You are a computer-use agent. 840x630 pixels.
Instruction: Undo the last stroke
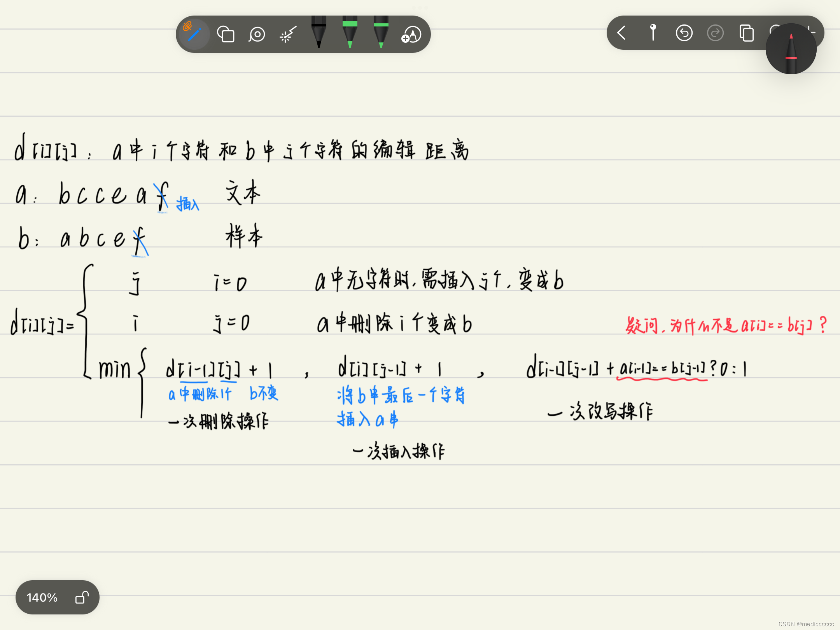click(x=684, y=33)
